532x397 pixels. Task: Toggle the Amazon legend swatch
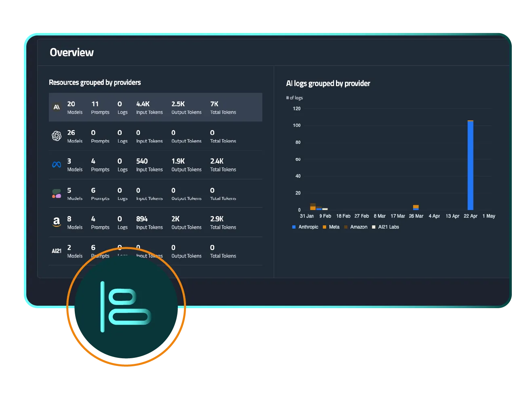346,227
